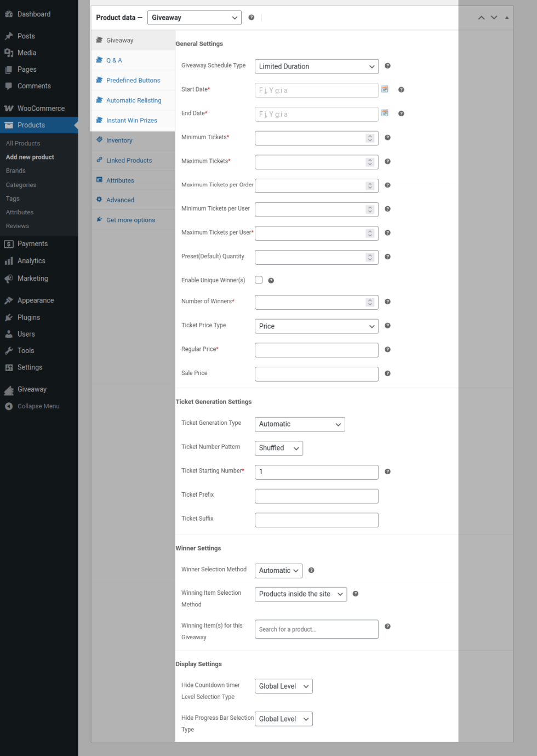The width and height of the screenshot is (537, 756).
Task: Click help icon beside Regular Price field
Action: pyautogui.click(x=387, y=349)
